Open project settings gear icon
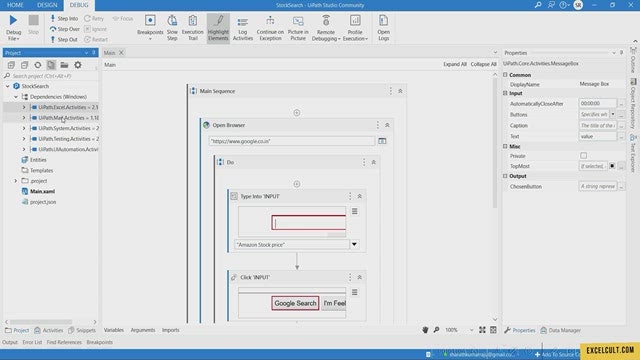The height and width of the screenshot is (360, 640). click(x=78, y=65)
